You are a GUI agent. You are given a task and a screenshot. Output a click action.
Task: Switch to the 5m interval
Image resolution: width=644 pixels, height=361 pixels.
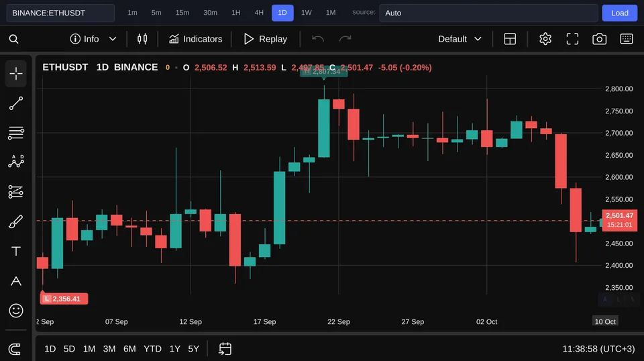(x=156, y=13)
